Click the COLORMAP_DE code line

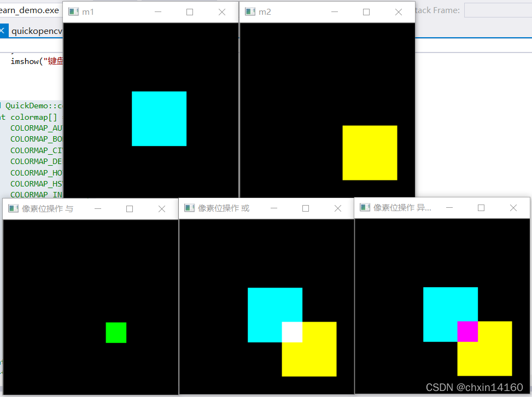coord(37,161)
